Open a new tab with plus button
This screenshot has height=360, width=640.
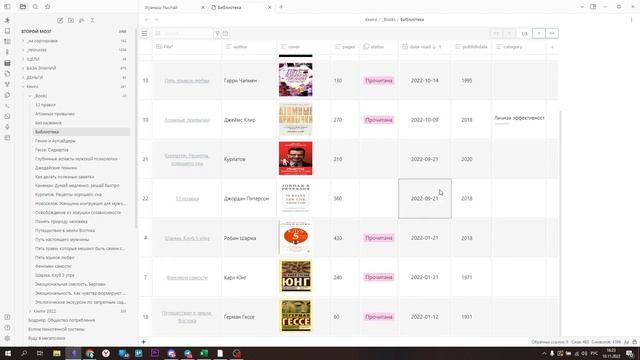point(281,7)
